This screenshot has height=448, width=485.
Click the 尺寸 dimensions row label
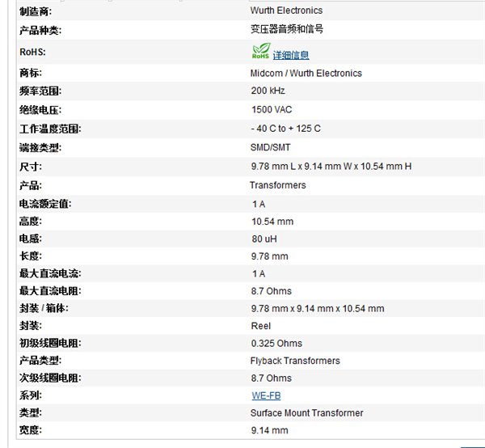[30, 167]
